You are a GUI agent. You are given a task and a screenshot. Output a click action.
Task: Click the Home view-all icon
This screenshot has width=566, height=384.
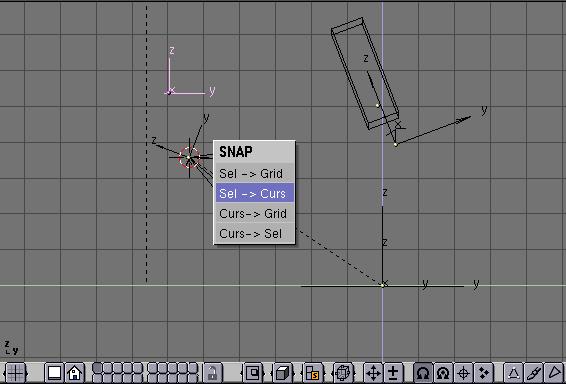click(74, 373)
